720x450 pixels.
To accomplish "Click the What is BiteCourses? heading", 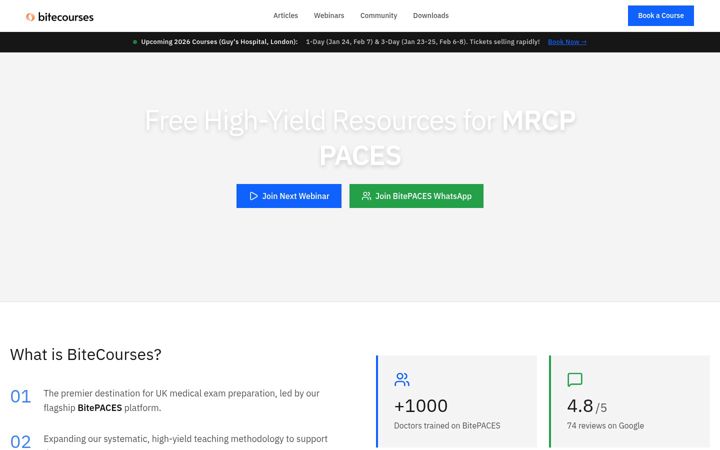I will pos(86,354).
